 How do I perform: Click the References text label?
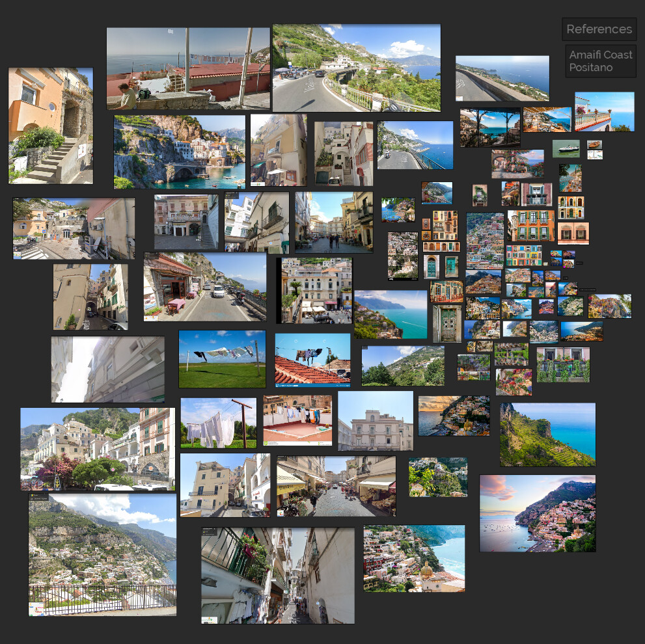coord(599,29)
